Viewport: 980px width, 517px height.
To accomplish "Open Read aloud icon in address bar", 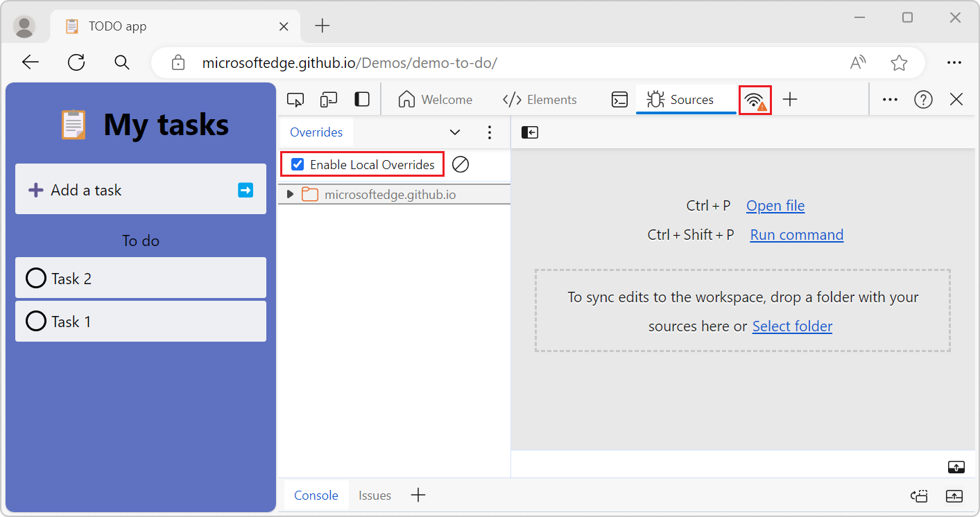I will coord(858,63).
